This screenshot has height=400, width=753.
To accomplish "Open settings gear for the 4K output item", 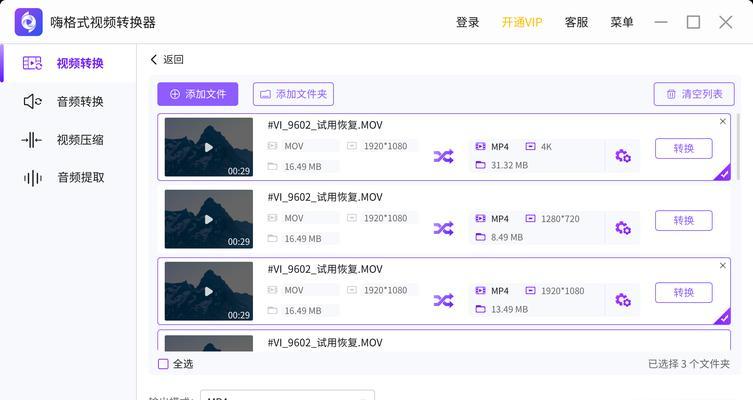I will [x=623, y=156].
